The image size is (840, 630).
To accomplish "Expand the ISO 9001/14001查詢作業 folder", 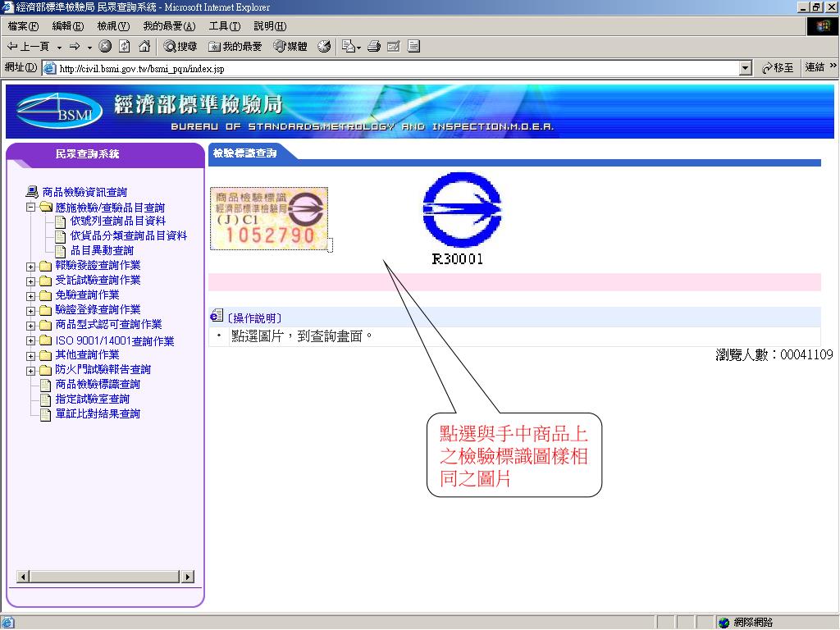I will tap(30, 340).
